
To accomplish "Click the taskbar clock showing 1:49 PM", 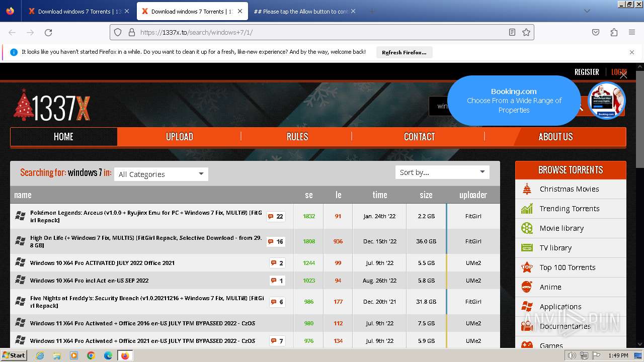I will (x=618, y=355).
